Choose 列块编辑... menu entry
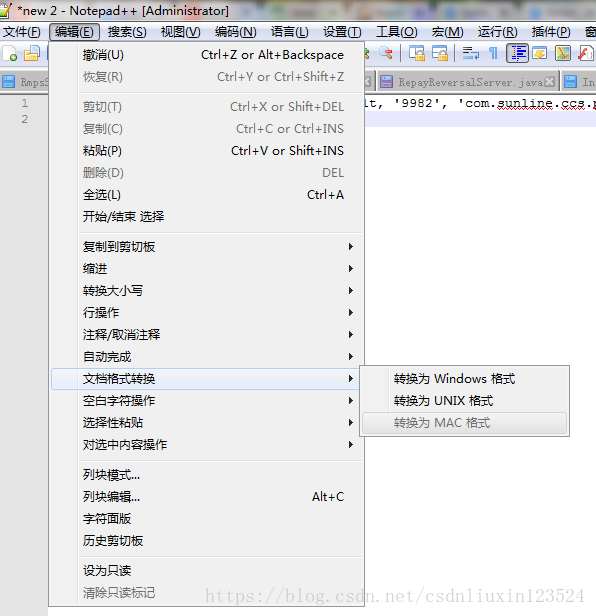The width and height of the screenshot is (596, 616). click(x=207, y=497)
